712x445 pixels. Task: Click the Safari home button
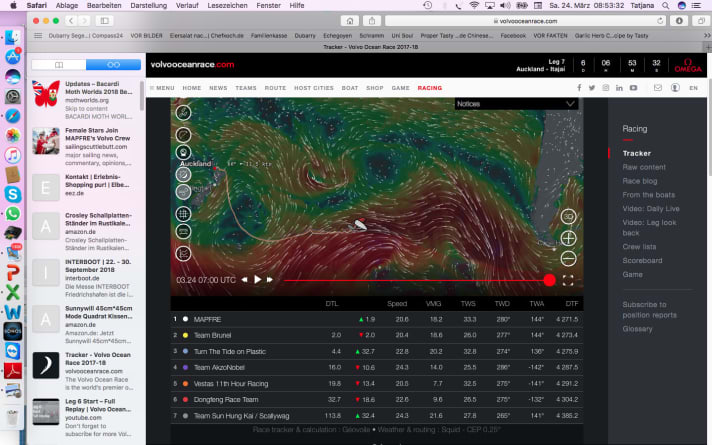click(350, 21)
